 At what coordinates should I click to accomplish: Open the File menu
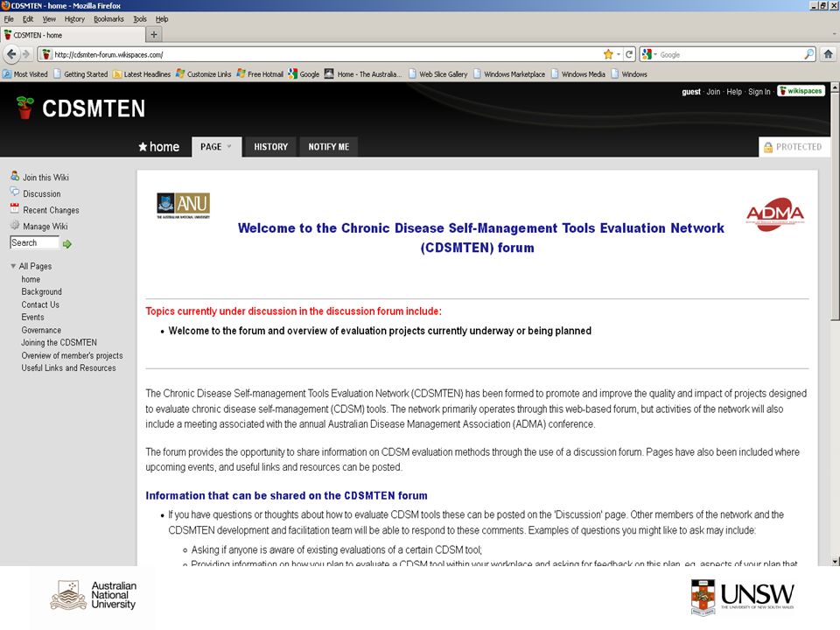[x=9, y=18]
